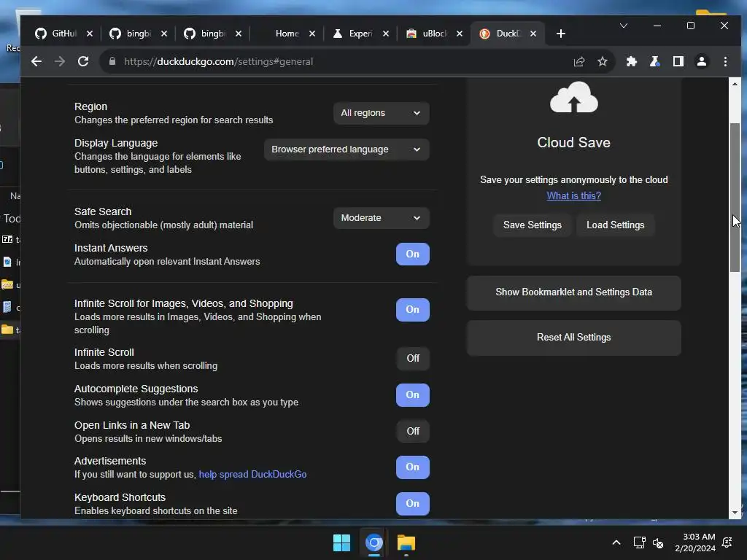Switch to the Home tab
Image resolution: width=747 pixels, height=560 pixels.
tap(287, 34)
